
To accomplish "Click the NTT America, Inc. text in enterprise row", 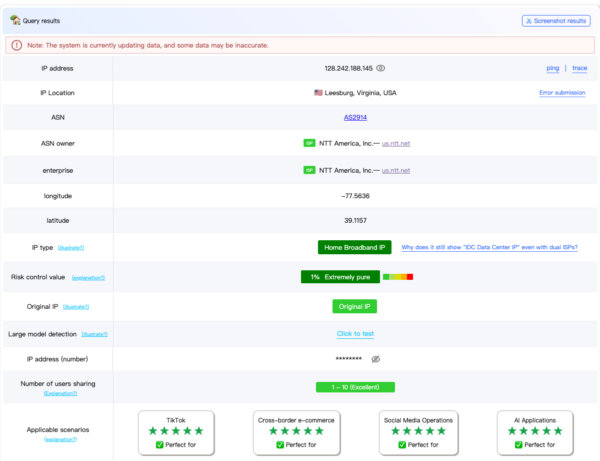I will pos(346,170).
